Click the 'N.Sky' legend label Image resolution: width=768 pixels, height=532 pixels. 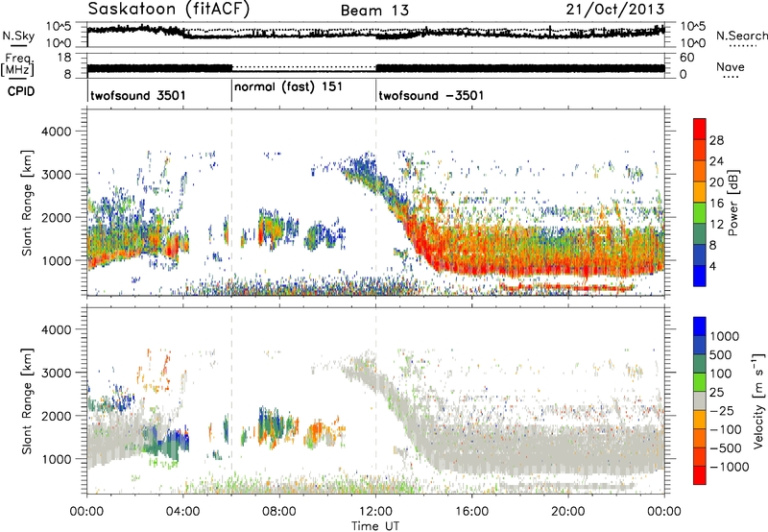(18, 36)
